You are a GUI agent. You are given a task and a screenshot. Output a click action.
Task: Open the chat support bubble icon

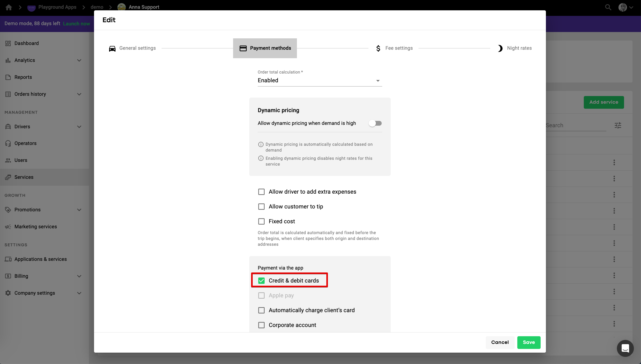click(625, 348)
